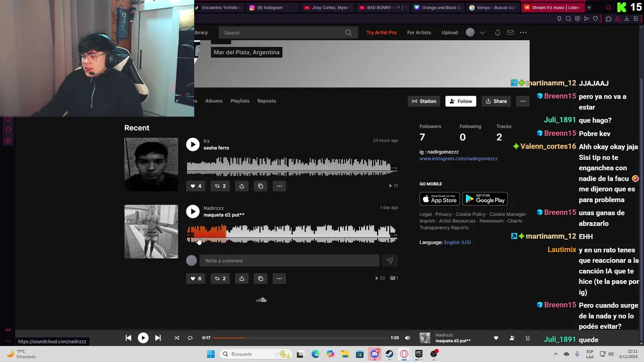Viewport: 644px width, 362px height.
Task: Send the comment with arrow icon
Action: pyautogui.click(x=389, y=260)
